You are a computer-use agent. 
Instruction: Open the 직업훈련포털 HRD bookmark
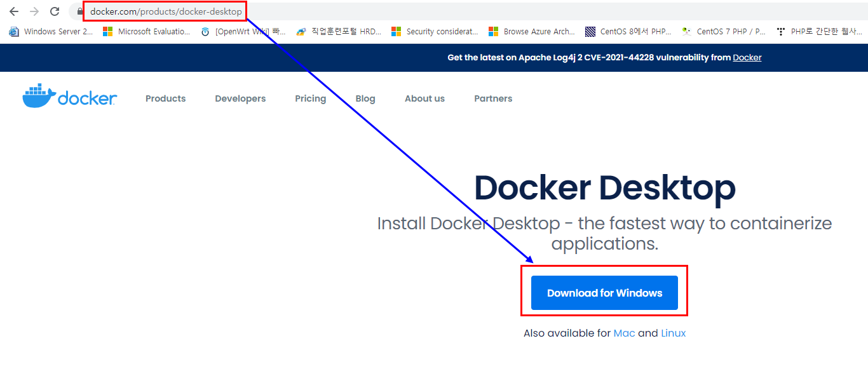click(339, 31)
